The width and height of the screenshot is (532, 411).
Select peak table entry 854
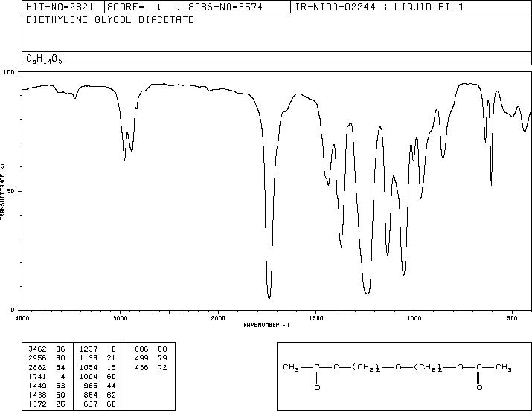(90, 395)
